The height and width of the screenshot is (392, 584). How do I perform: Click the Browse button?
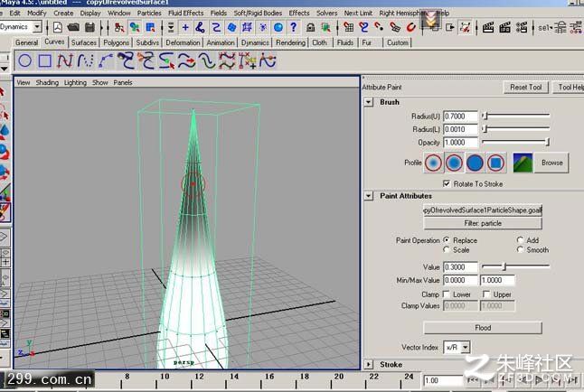[x=552, y=163]
